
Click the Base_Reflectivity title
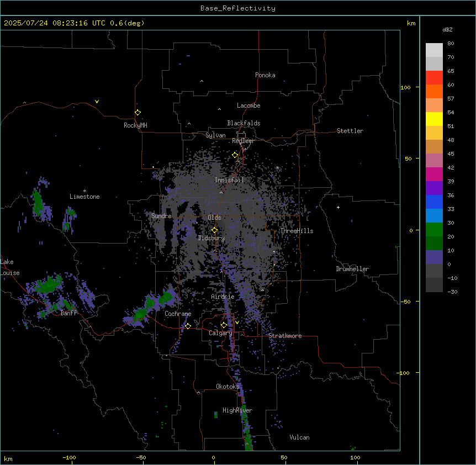point(238,8)
